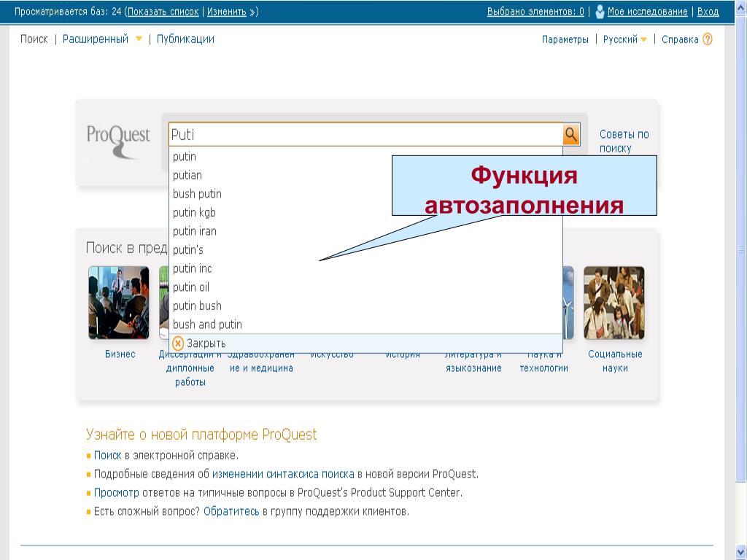Select the 'putin' suggestion
Screen dimensions: 747x560
(365, 156)
